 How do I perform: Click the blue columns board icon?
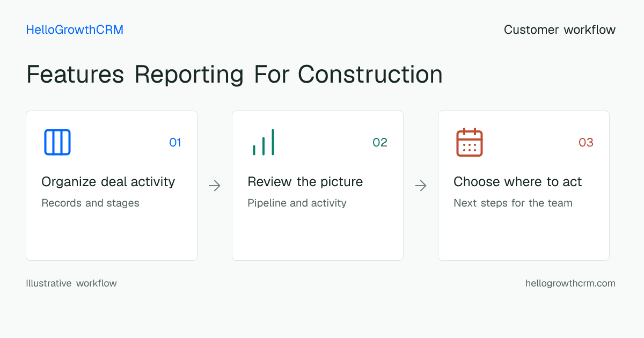(x=57, y=142)
